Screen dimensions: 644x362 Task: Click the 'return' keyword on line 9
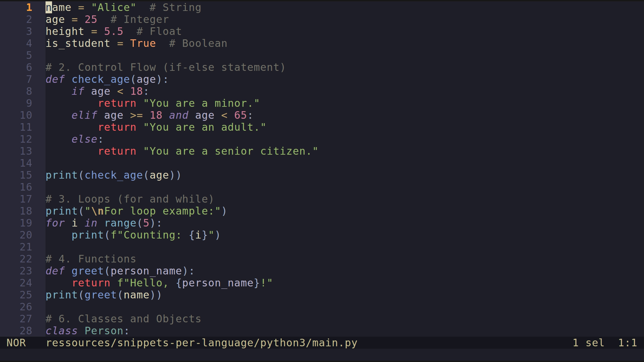tap(117, 103)
